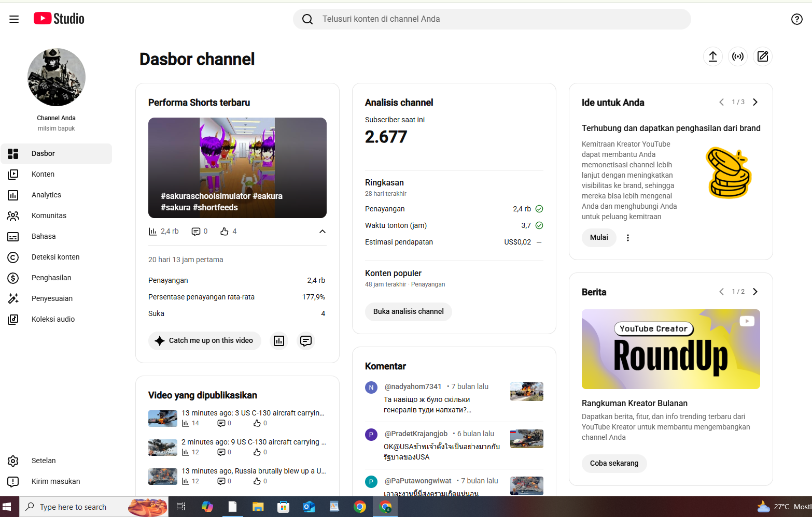
Task: Open Google Chrome from the taskbar
Action: tap(359, 507)
